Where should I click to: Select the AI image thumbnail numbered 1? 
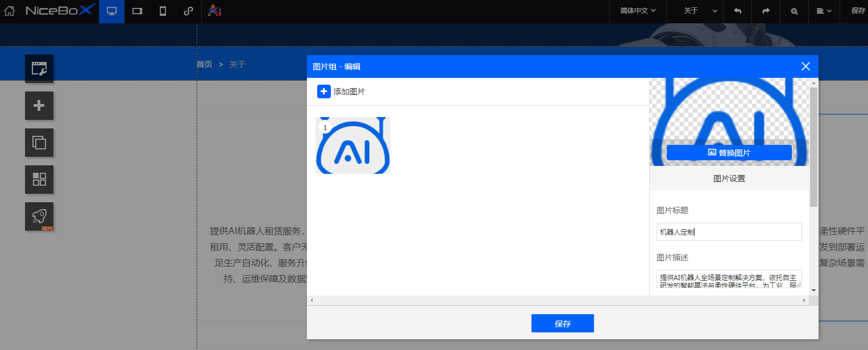[353, 145]
